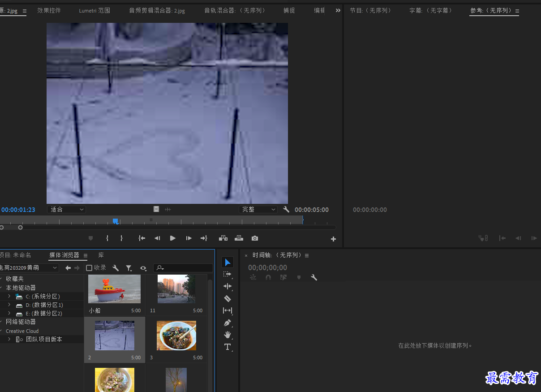Switch to the 捕捉 tab
Screen dimensions: 541x392
tap(289, 10)
